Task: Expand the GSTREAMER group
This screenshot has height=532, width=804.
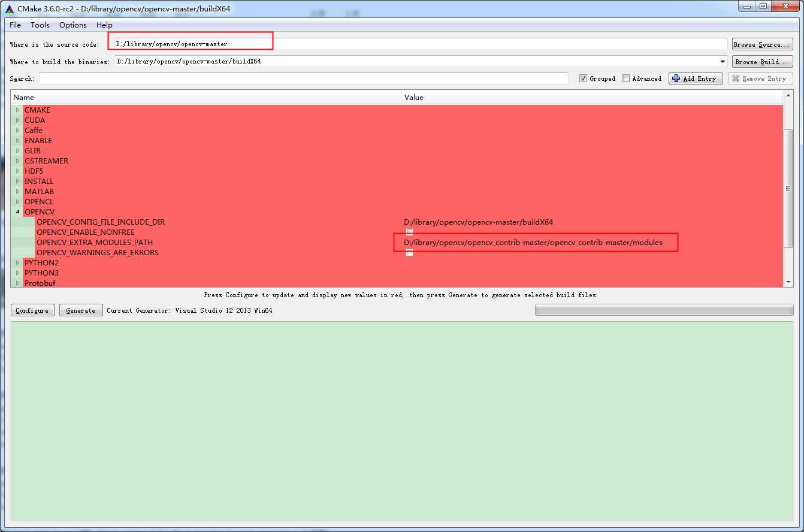Action: point(17,161)
